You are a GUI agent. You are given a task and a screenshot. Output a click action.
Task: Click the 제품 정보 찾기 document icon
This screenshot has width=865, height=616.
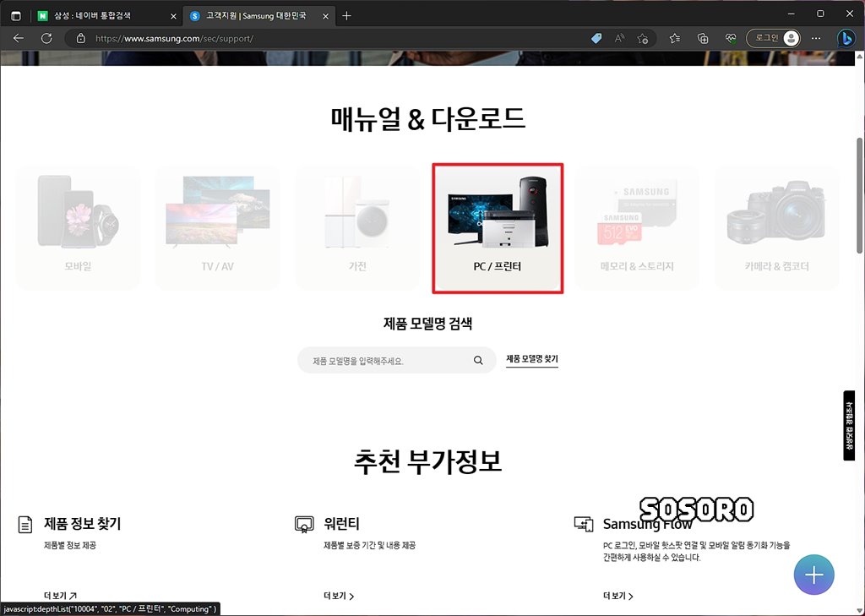pyautogui.click(x=24, y=525)
